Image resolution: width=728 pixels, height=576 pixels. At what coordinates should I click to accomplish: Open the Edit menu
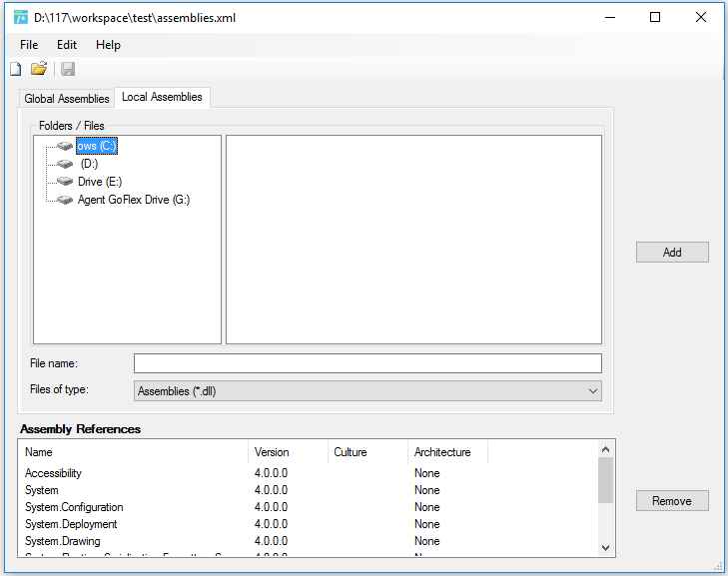click(67, 45)
